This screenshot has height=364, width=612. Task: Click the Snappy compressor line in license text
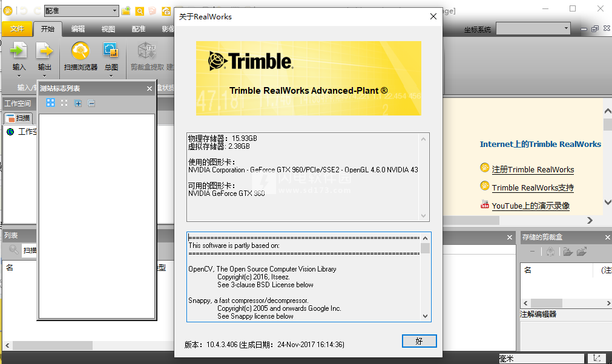(x=249, y=301)
